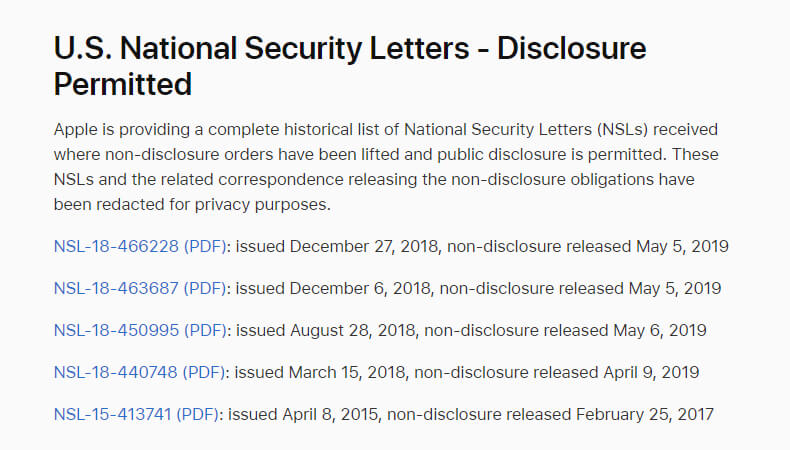
Task: Click the release date in the NSL-18-466228 row
Action: pyautogui.click(x=682, y=246)
